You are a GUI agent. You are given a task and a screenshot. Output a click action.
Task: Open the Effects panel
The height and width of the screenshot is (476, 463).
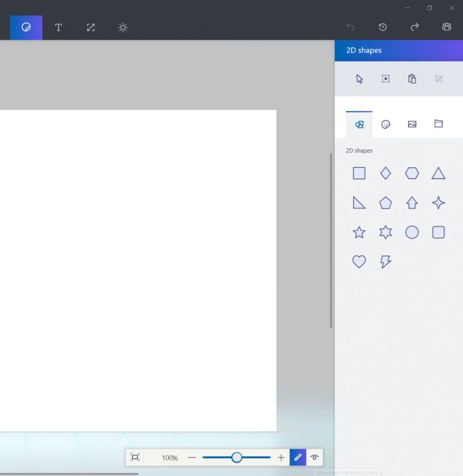(x=122, y=27)
